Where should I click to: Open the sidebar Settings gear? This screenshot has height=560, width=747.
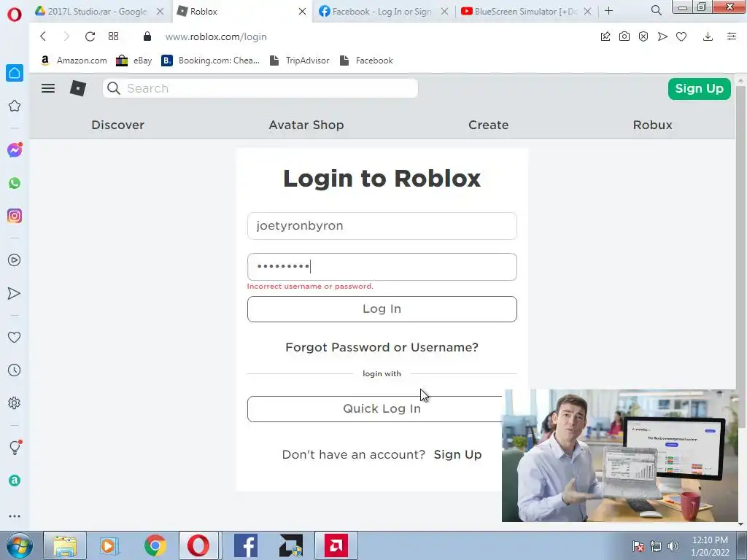point(15,402)
